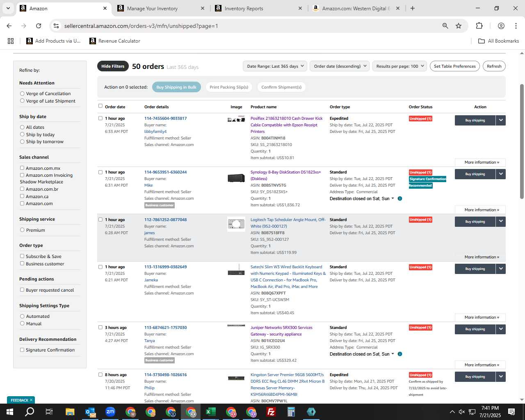Open Outlook from the taskbar
The height and width of the screenshot is (420, 525).
tap(90, 412)
